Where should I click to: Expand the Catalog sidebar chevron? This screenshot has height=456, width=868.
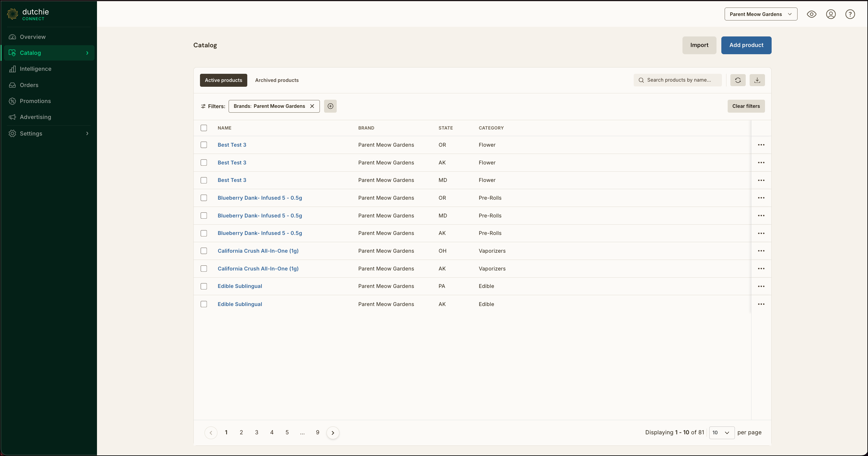[87, 53]
